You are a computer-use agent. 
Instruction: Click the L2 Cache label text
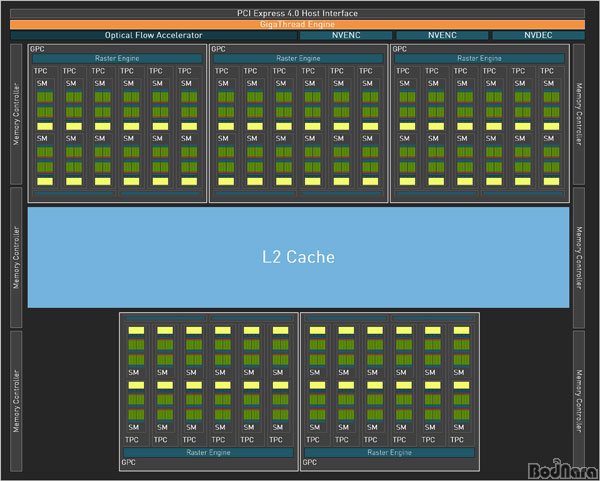pyautogui.click(x=298, y=257)
